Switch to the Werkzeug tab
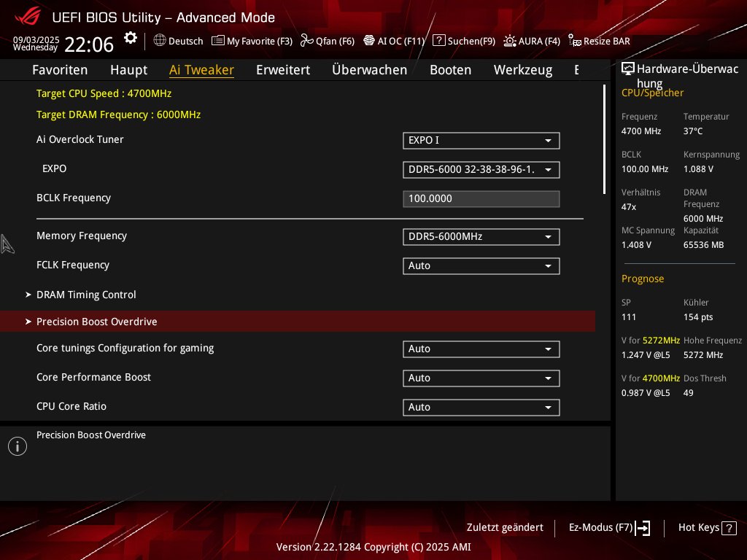This screenshot has width=747, height=560. click(x=523, y=70)
